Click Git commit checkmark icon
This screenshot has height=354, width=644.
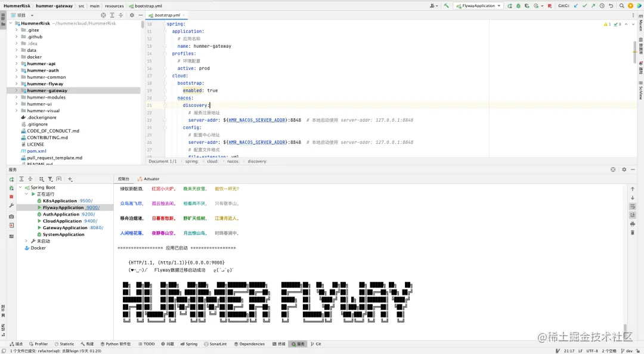pyautogui.click(x=584, y=6)
